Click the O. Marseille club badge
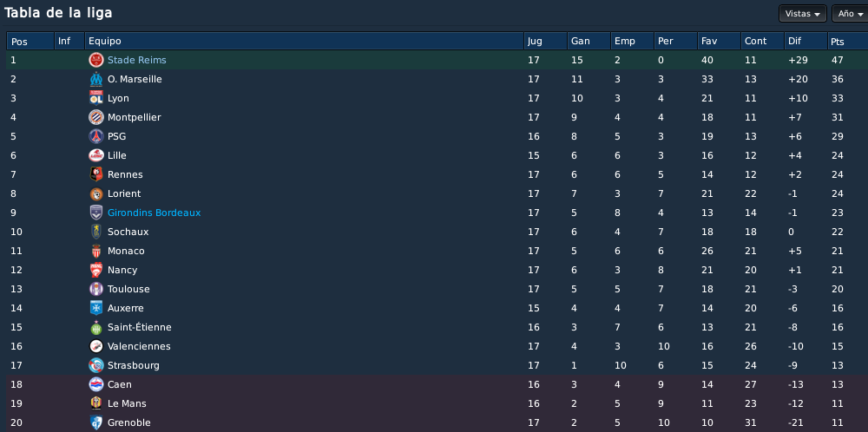The height and width of the screenshot is (432, 868). click(x=96, y=79)
